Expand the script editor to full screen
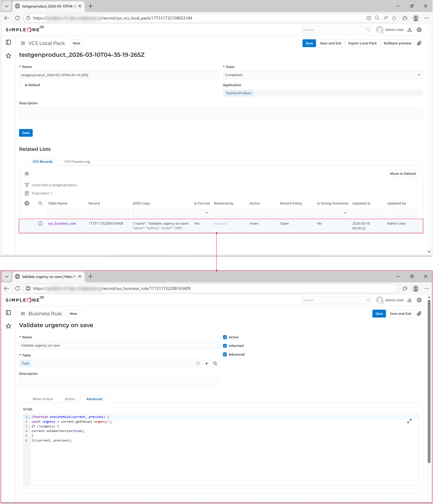The image size is (433, 504). [x=409, y=421]
